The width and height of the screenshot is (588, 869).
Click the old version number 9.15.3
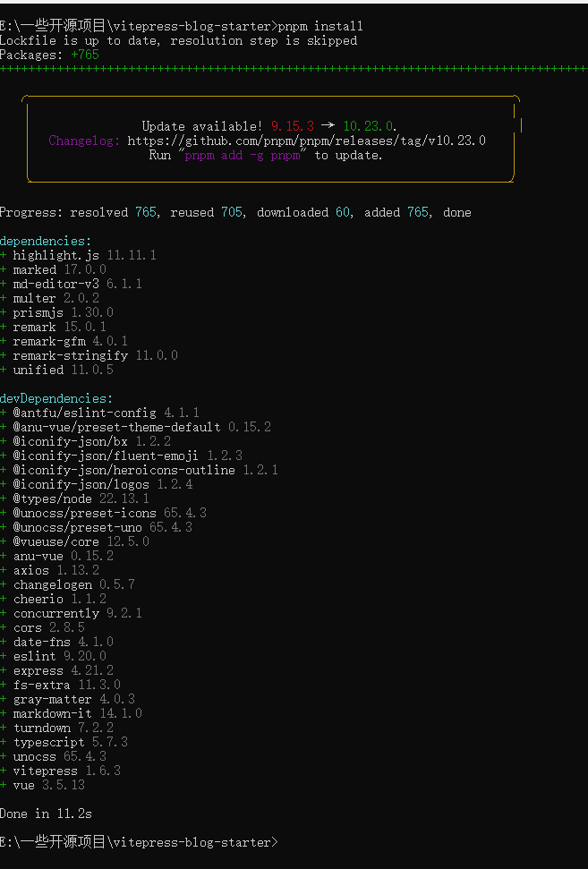[292, 126]
